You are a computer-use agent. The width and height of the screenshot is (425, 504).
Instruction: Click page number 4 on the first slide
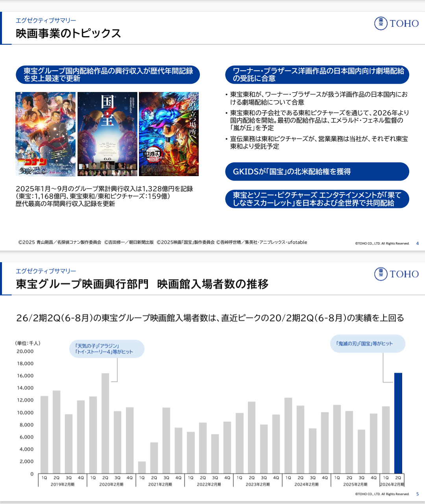(418, 243)
